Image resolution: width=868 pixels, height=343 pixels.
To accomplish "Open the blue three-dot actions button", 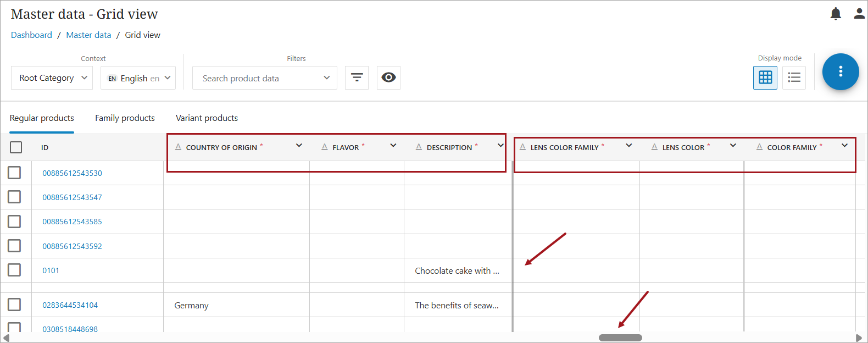I will [x=840, y=71].
